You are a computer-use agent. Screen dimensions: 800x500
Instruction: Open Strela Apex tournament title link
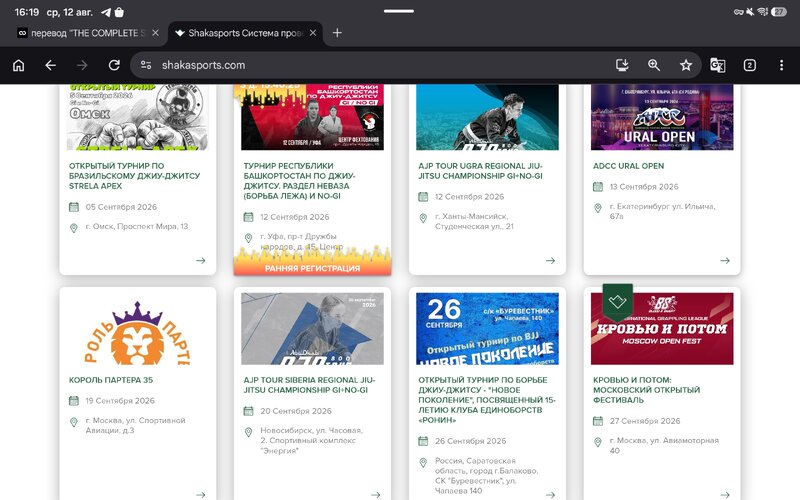tap(134, 176)
